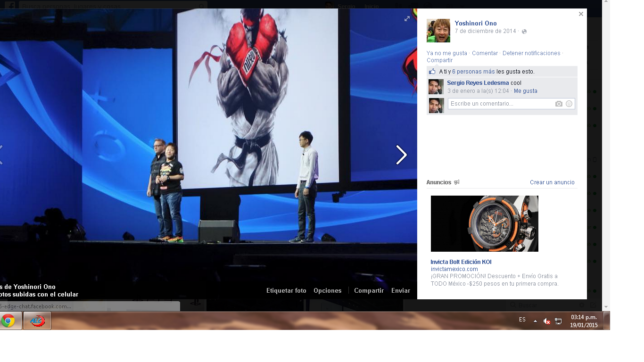The image size is (644, 362).
Task: Click Compartir in the photo's bottom bar
Action: tap(369, 291)
